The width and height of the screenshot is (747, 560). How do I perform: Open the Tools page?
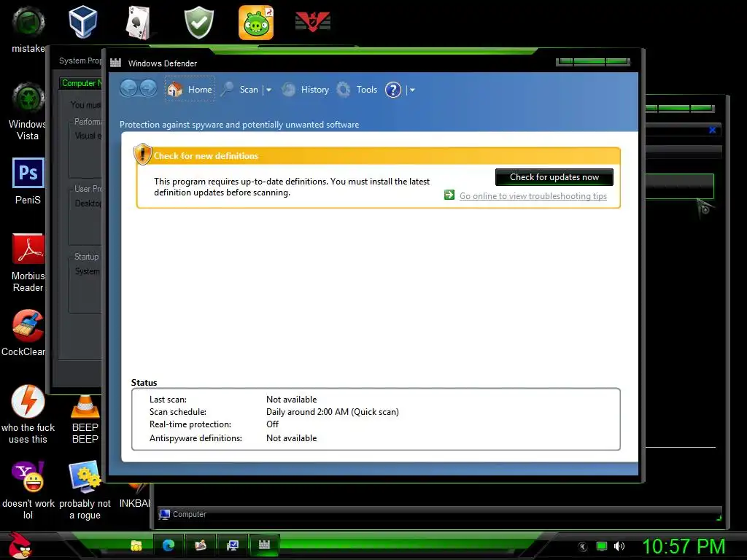357,90
